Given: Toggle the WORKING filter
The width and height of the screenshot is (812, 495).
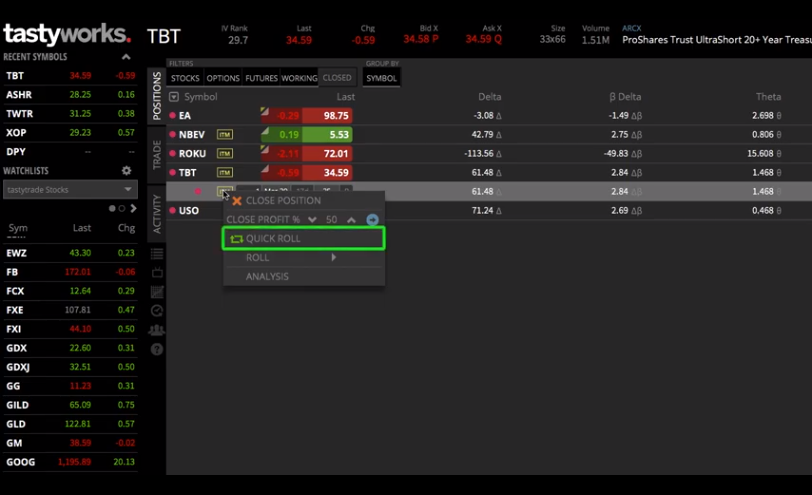Looking at the screenshot, I should [299, 78].
